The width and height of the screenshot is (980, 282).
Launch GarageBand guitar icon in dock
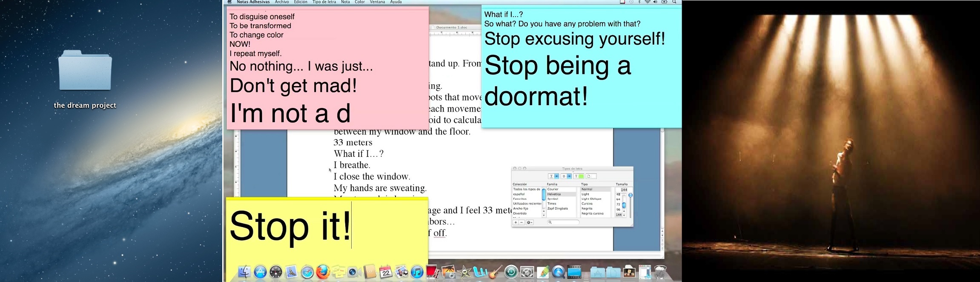496,272
